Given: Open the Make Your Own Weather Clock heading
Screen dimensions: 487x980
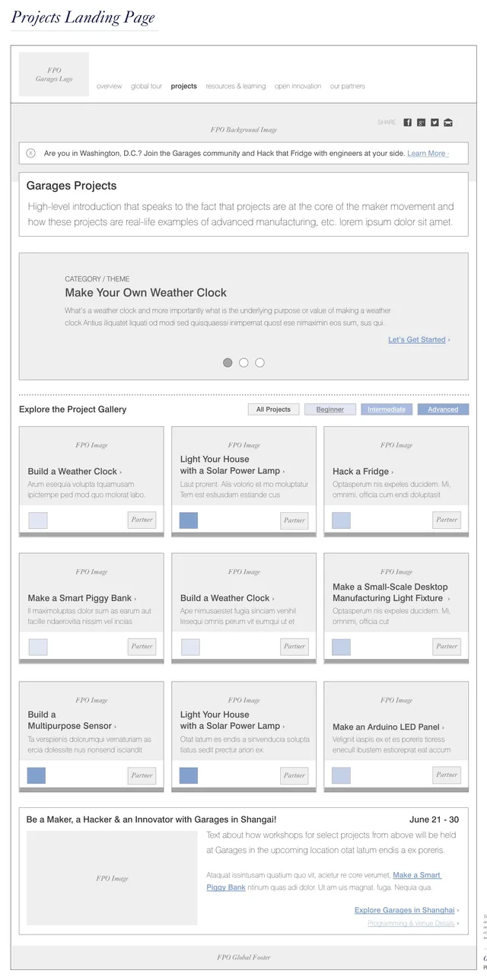Looking at the screenshot, I should coord(145,292).
